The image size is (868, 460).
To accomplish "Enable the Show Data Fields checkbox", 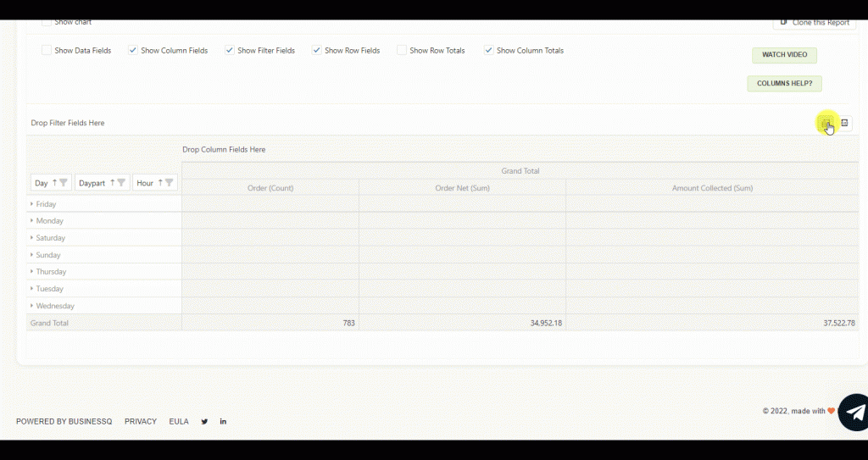I will pos(47,50).
